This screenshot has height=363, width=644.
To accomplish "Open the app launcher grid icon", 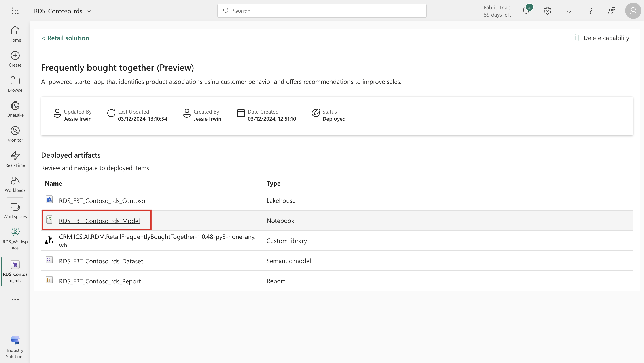I will pos(15,11).
